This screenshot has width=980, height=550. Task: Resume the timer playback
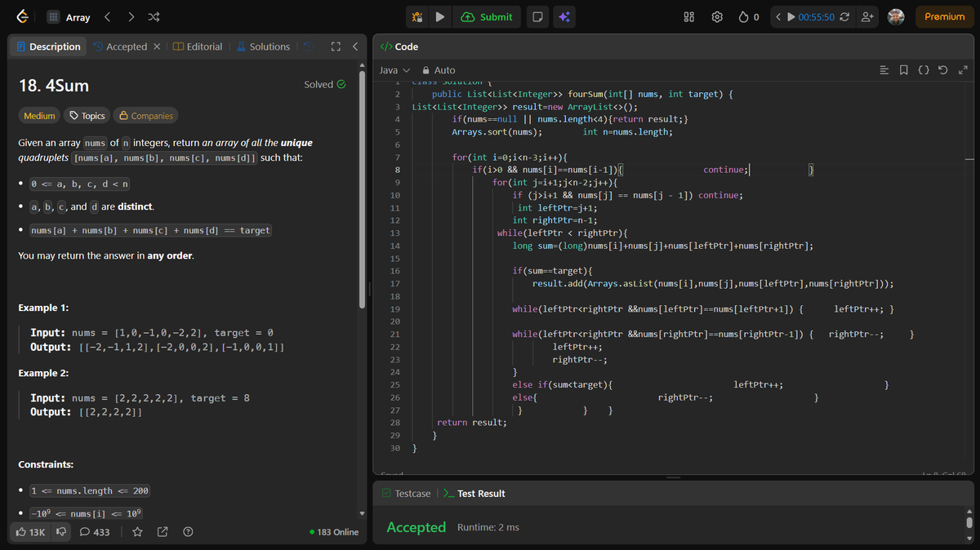pyautogui.click(x=791, y=17)
